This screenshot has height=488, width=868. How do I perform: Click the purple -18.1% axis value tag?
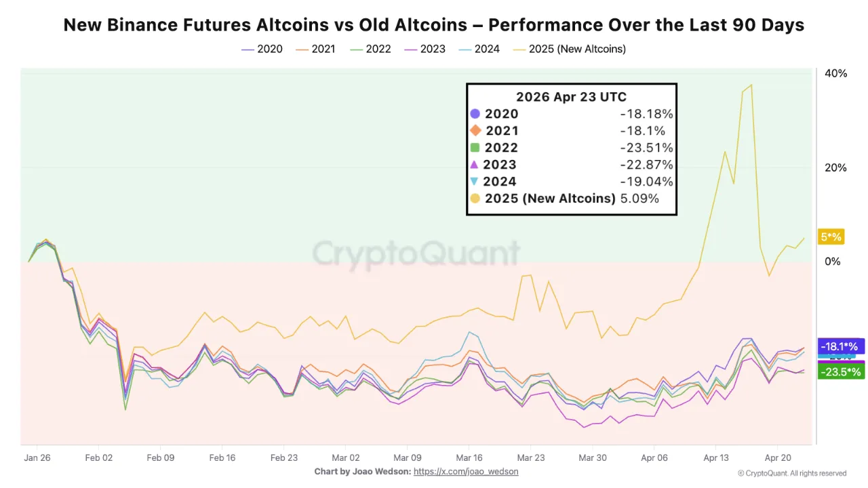841,346
